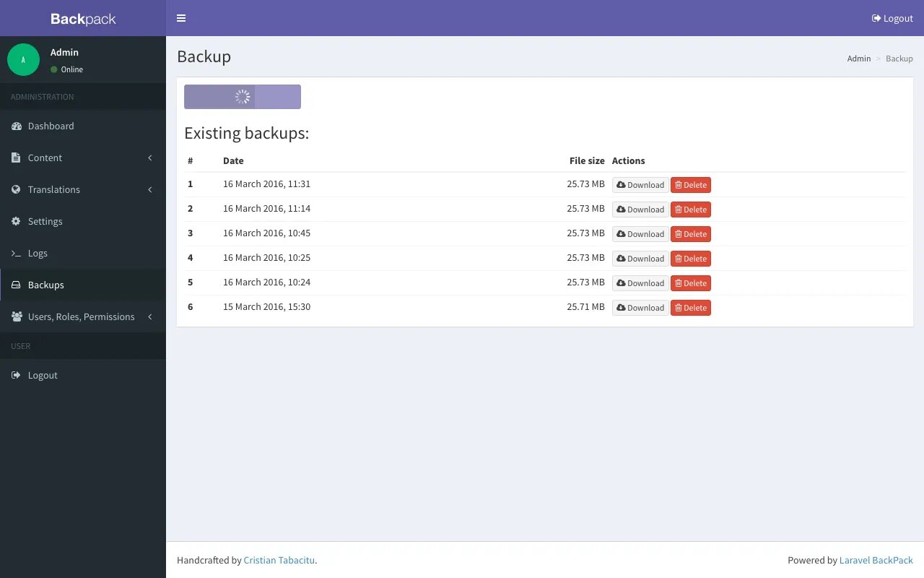Screen dimensions: 924x578
Task: Select the Settings gear in the sidebar
Action: pos(17,221)
